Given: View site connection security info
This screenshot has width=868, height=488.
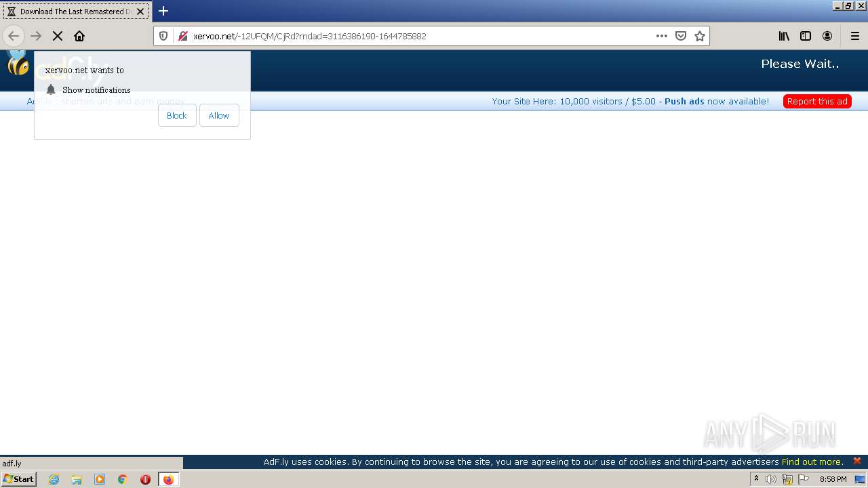Looking at the screenshot, I should pos(182,36).
